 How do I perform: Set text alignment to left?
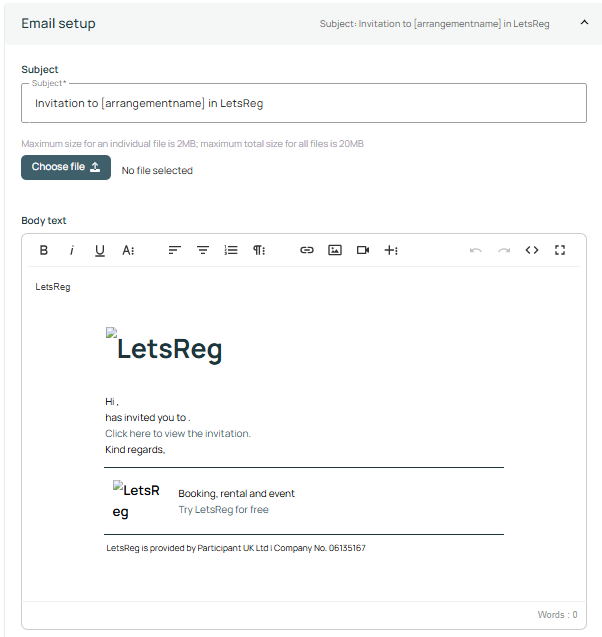point(174,250)
